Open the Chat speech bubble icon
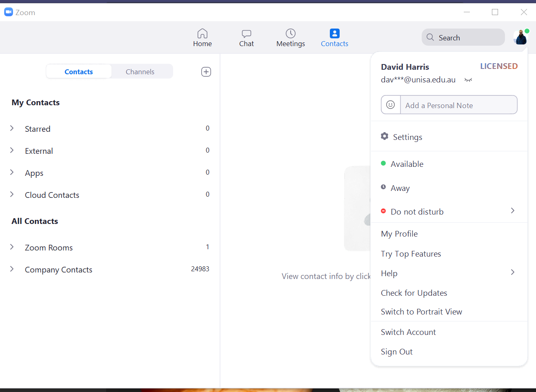The height and width of the screenshot is (392, 536). click(x=247, y=33)
